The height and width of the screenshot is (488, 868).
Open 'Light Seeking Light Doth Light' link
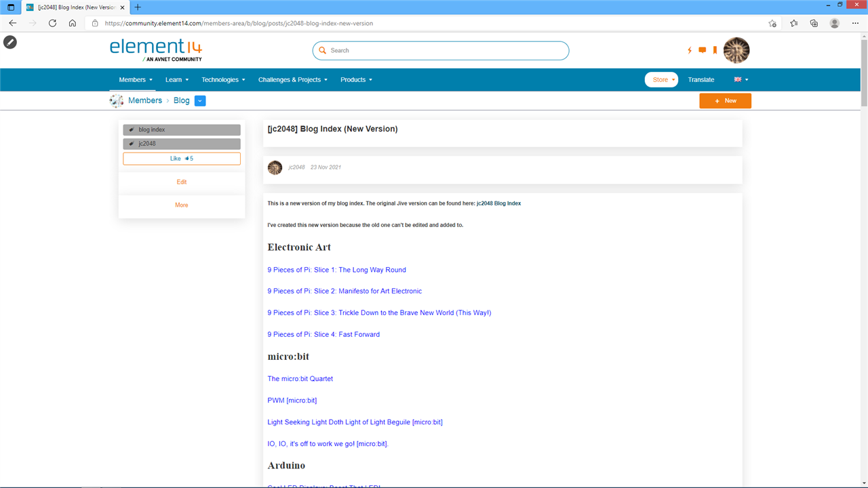(x=355, y=422)
